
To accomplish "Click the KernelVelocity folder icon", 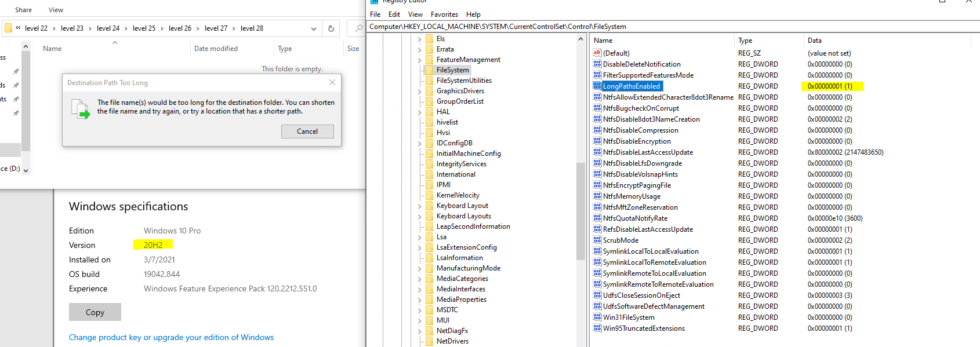I will point(429,195).
